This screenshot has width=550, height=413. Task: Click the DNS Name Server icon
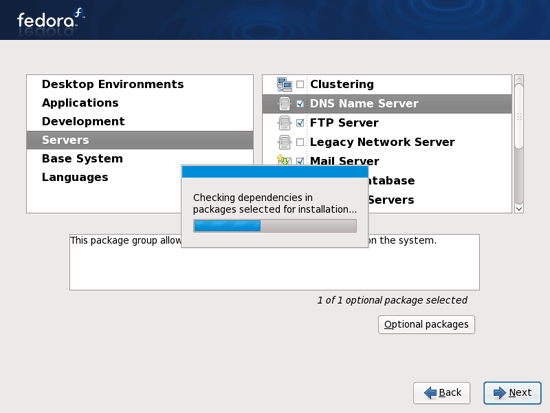click(284, 104)
